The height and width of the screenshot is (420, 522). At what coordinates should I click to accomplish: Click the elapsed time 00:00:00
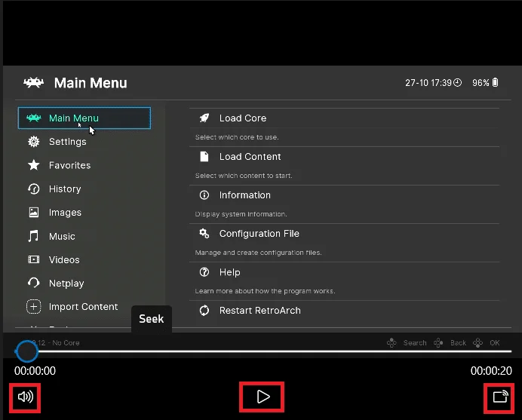pyautogui.click(x=35, y=371)
